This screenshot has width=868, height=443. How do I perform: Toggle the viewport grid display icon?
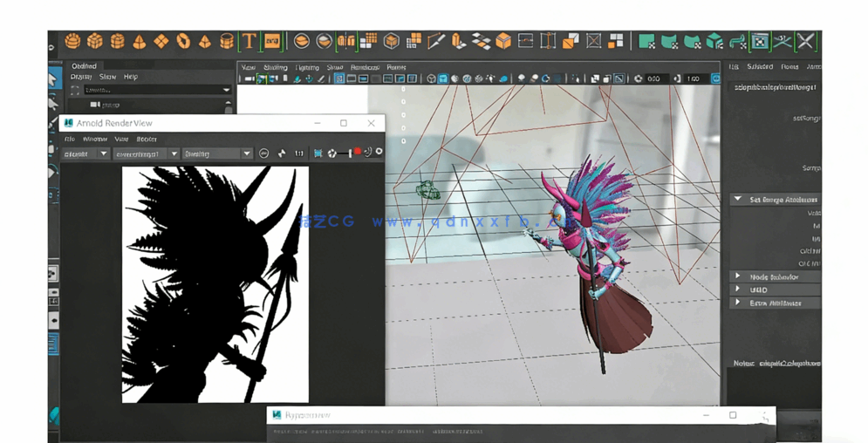tap(338, 78)
